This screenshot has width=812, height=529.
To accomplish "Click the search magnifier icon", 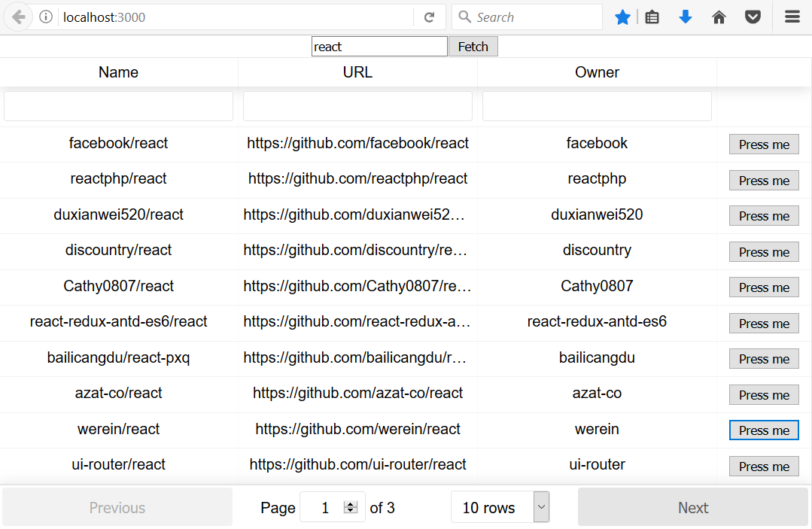I will click(465, 17).
